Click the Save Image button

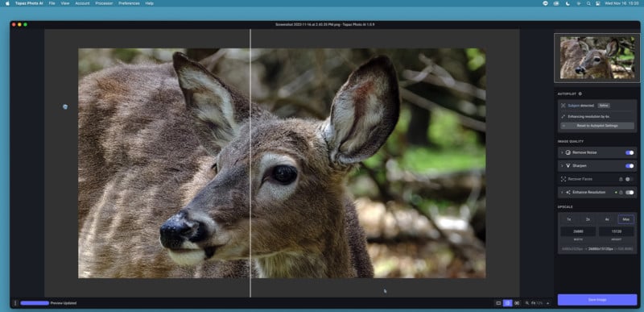[x=597, y=300]
